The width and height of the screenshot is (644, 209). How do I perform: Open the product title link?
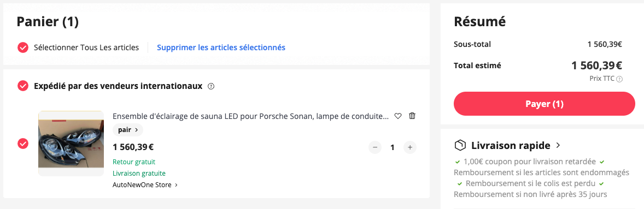(x=250, y=116)
